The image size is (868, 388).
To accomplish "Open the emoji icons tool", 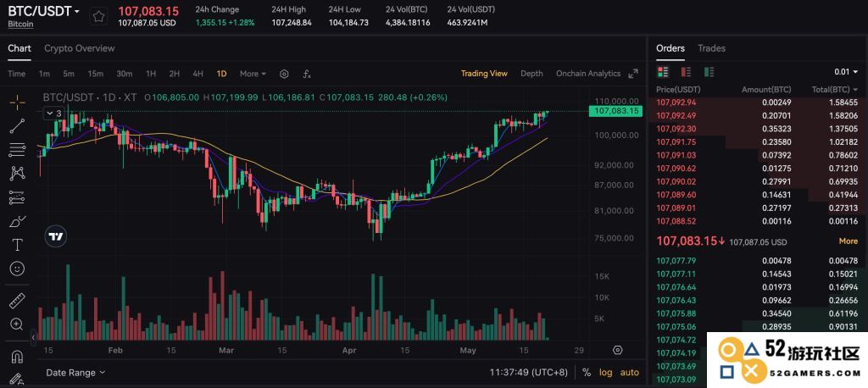I will (x=17, y=269).
